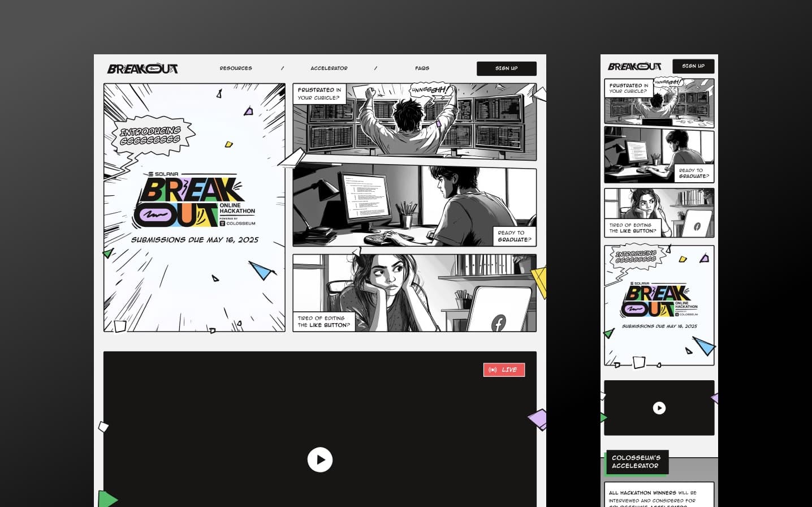Click desktop 'Ready to graduate?' caption

[x=514, y=236]
